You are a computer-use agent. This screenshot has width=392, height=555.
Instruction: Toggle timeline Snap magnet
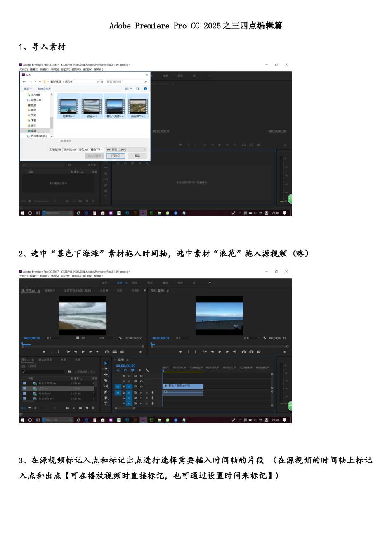click(x=125, y=370)
